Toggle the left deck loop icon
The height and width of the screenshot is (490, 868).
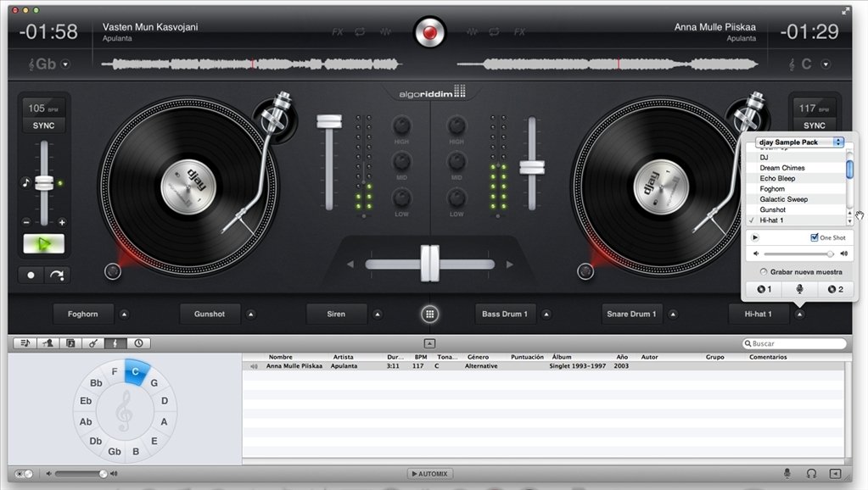point(360,32)
